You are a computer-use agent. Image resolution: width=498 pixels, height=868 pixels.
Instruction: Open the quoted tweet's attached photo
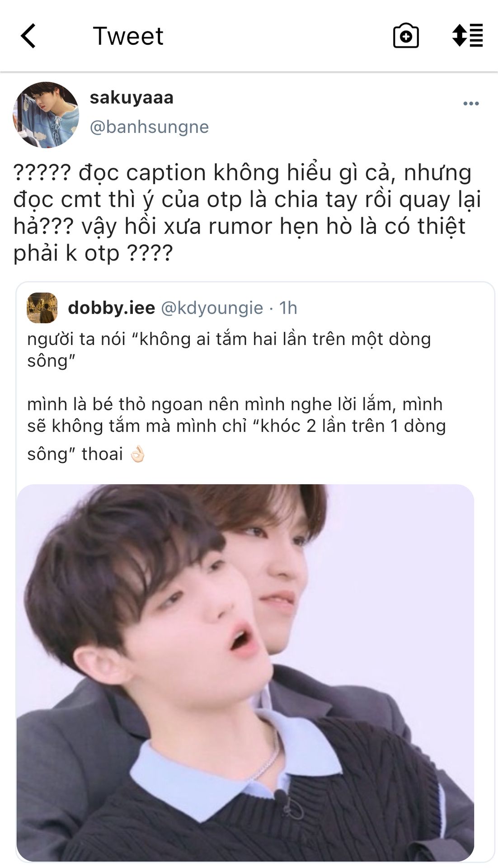pos(245,673)
